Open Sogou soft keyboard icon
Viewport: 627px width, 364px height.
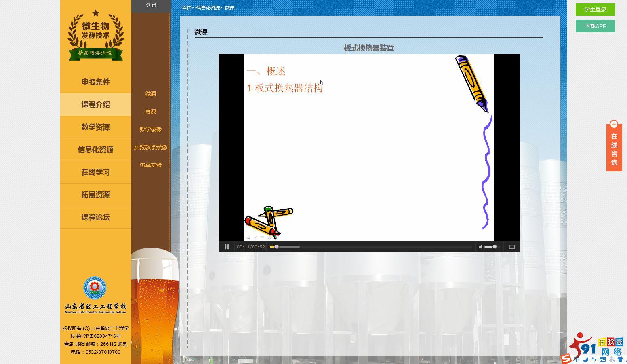coord(603,359)
